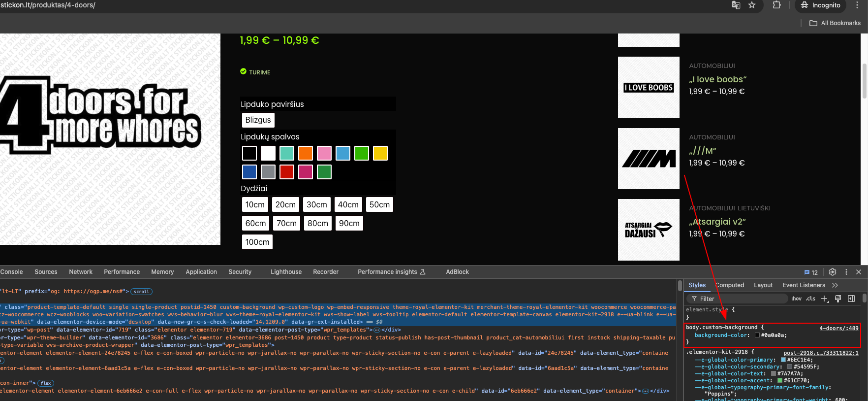Open the "///M" product link

pyautogui.click(x=703, y=151)
